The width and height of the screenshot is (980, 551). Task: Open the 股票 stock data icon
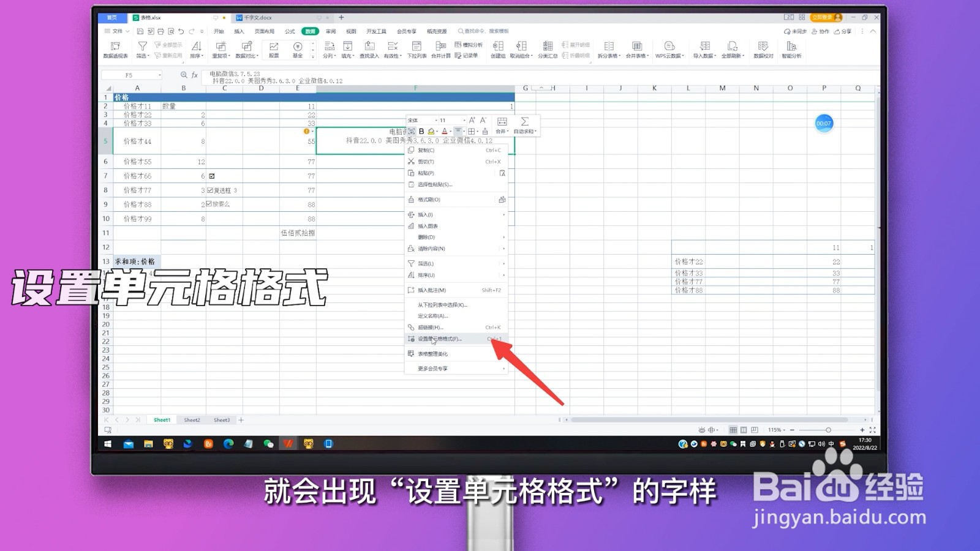[274, 50]
